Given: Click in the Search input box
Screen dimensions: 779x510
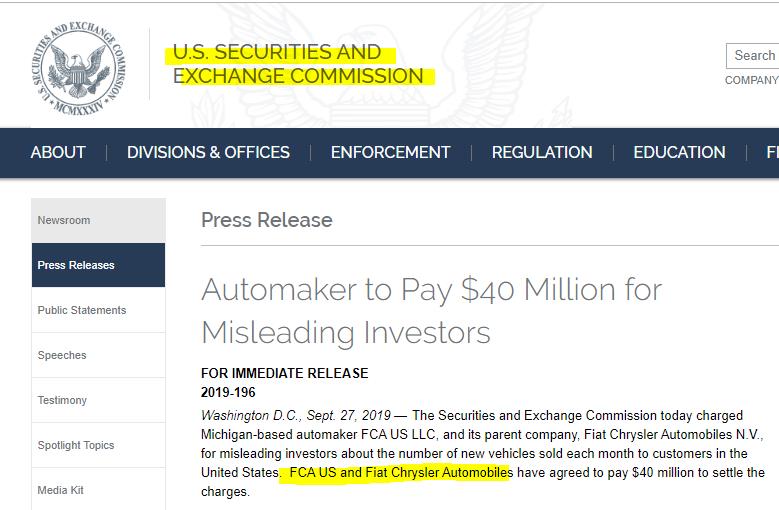Looking at the screenshot, I should (x=753, y=56).
